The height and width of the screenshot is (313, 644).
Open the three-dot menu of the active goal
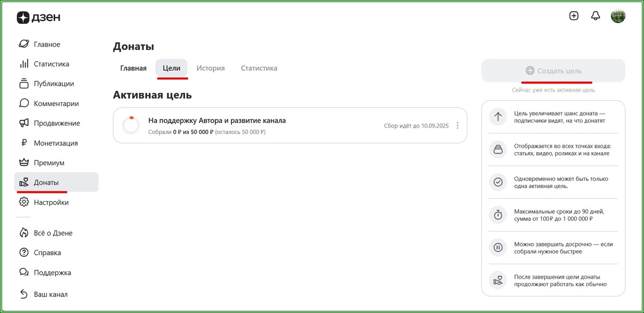[x=458, y=125]
